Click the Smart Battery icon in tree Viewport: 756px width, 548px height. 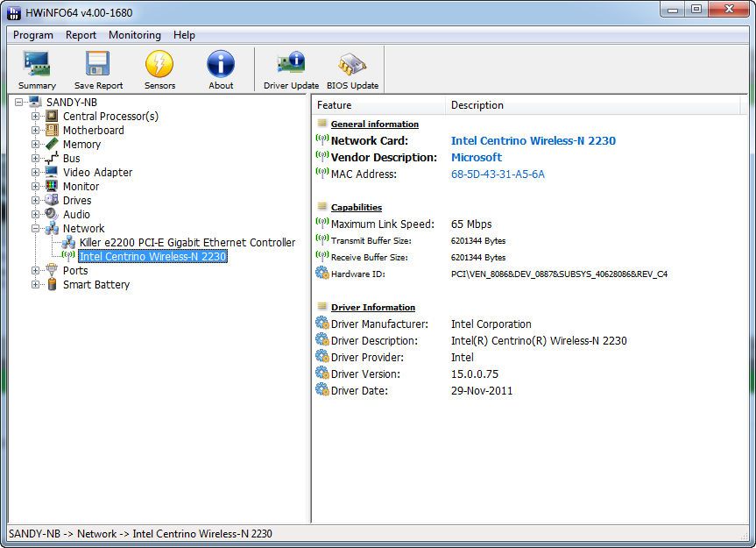pos(52,285)
